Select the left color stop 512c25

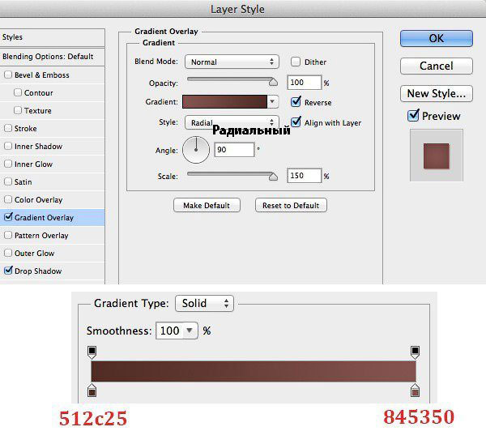click(x=92, y=390)
